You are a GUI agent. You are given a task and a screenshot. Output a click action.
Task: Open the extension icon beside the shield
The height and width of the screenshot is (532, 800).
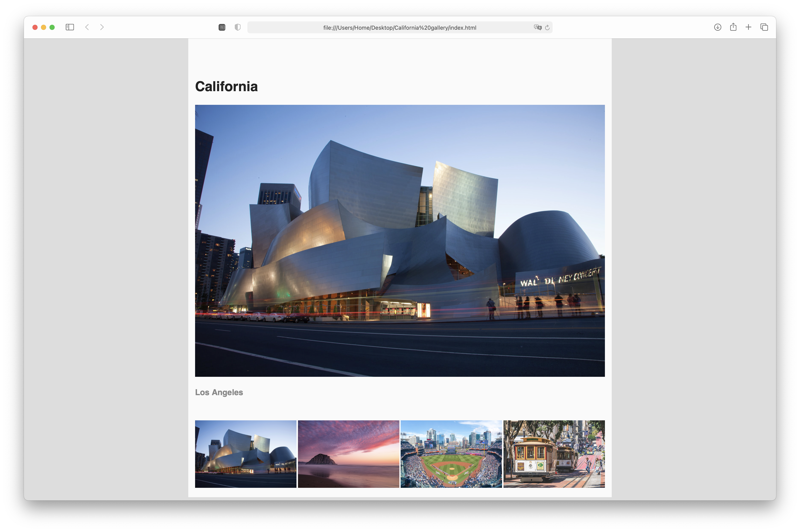click(222, 27)
